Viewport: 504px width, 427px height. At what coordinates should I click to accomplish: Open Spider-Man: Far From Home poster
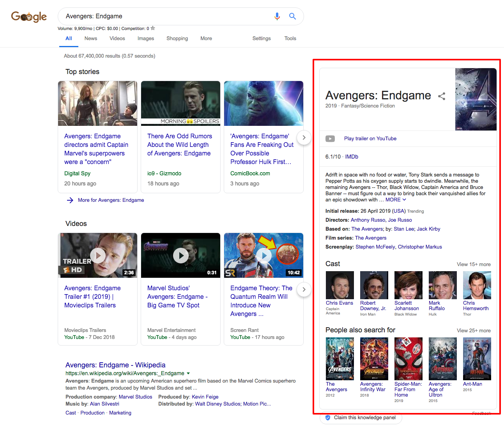point(409,359)
